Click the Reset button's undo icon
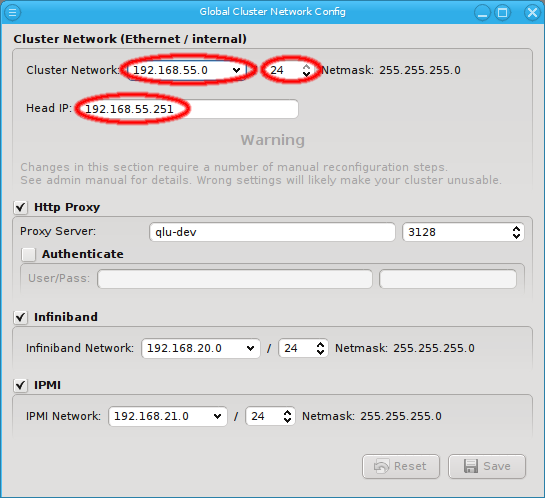Image resolution: width=545 pixels, height=498 pixels. tap(382, 466)
